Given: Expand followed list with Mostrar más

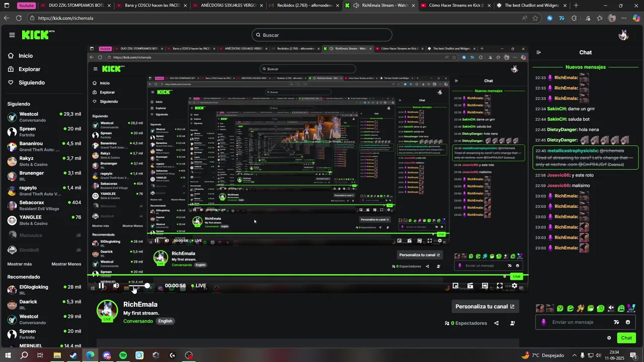Looking at the screenshot, I should 20,264.
